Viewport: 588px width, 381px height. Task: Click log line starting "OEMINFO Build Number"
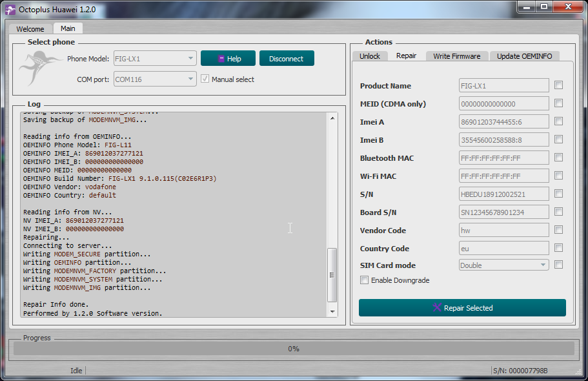(119, 179)
